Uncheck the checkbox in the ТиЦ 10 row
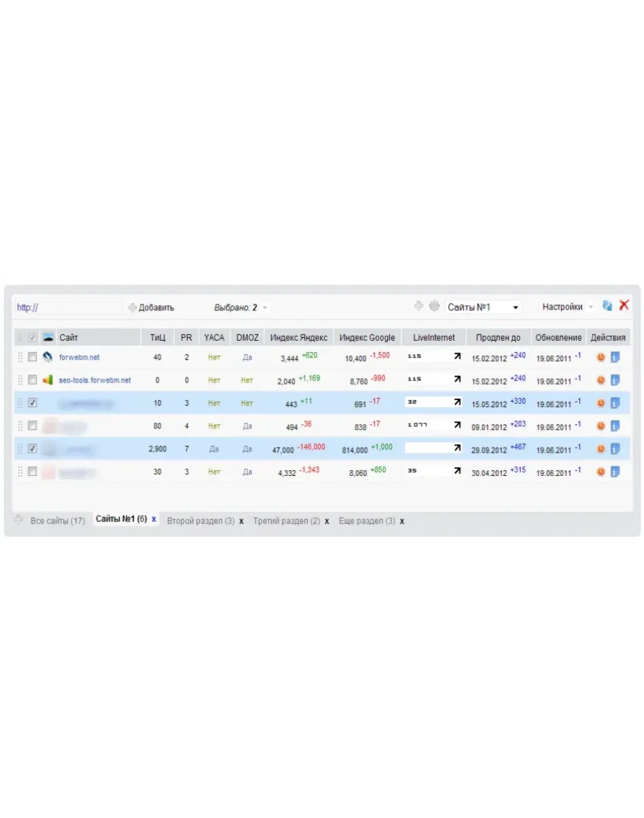 32,403
